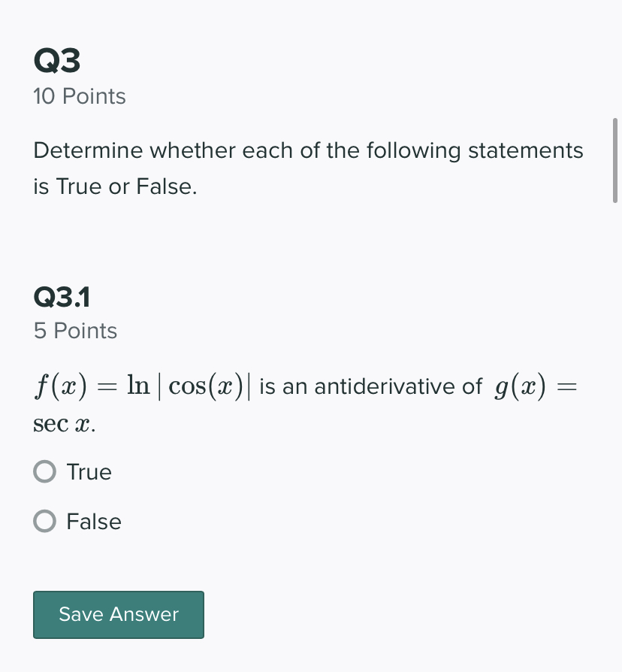
Task: Click the 10 Points label
Action: (79, 96)
